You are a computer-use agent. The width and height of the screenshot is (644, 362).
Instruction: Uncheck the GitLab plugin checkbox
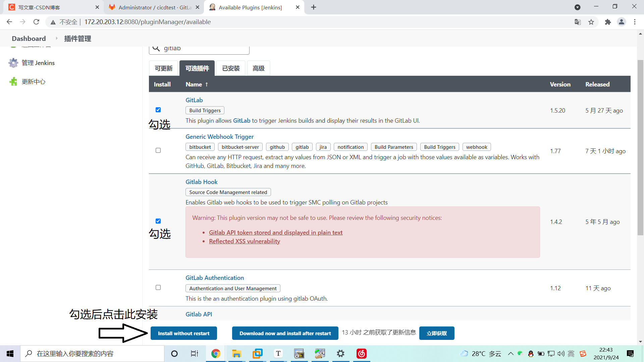coord(158,110)
